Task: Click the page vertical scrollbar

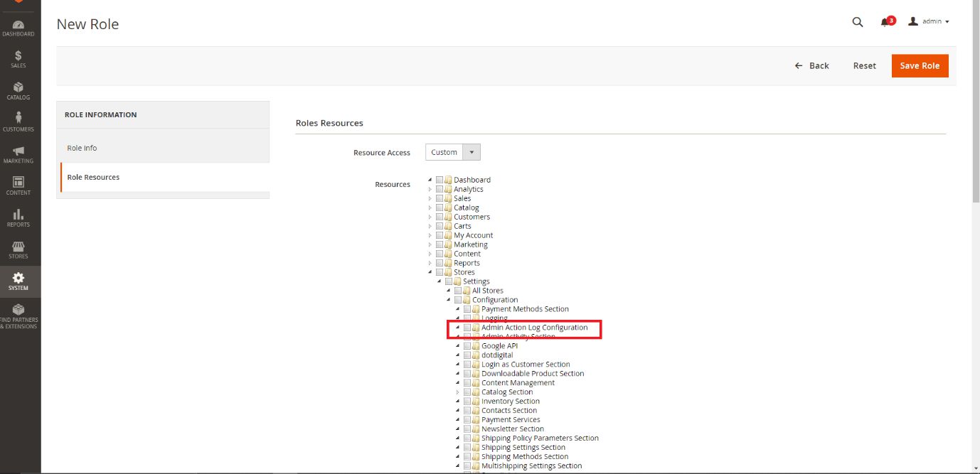Action: click(x=975, y=107)
